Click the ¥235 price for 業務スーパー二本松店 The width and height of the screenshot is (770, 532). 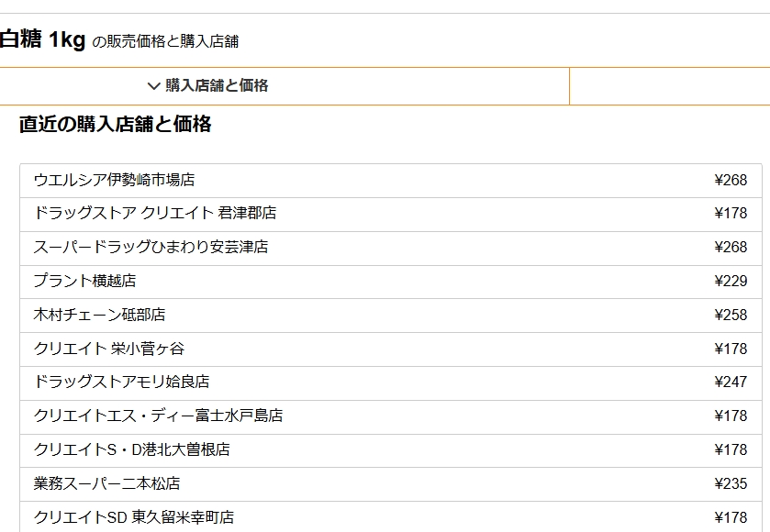pos(731,484)
